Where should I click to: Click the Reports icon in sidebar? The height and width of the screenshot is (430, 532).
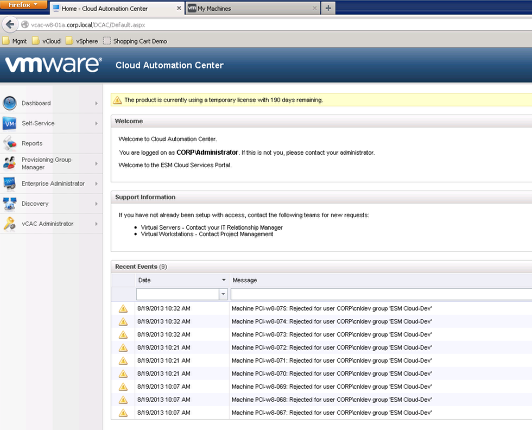(10, 143)
